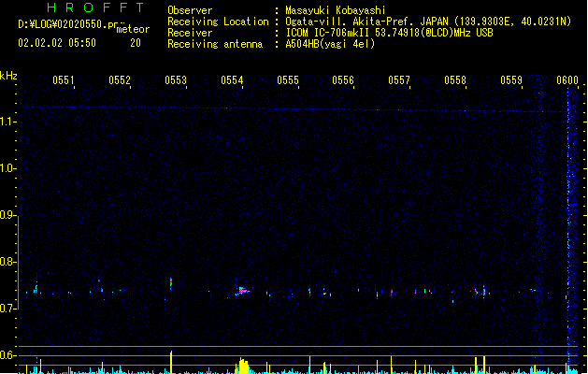
Task: Click the 0555 time axis marker
Action: (x=288, y=80)
